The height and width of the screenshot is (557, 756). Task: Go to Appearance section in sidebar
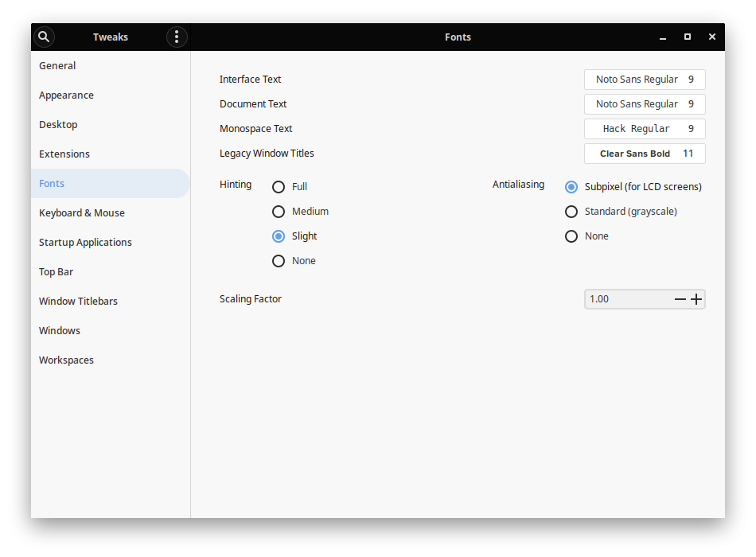click(x=66, y=95)
